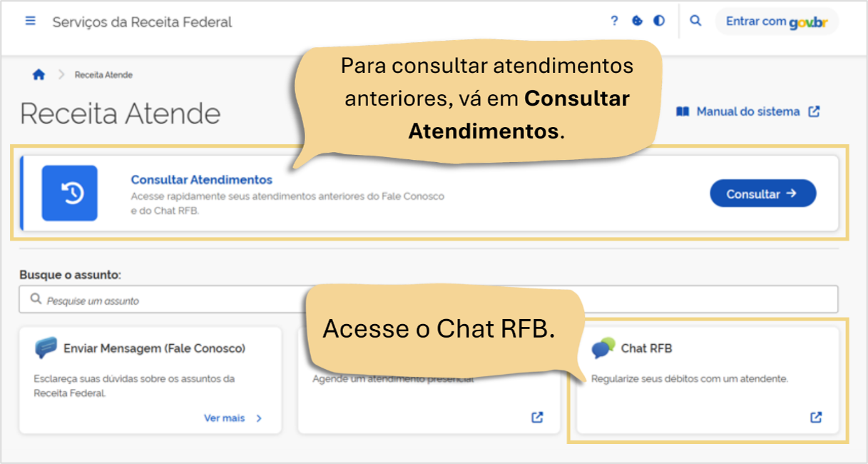
Task: Click the magnifier icon in subject search field
Action: tap(36, 300)
